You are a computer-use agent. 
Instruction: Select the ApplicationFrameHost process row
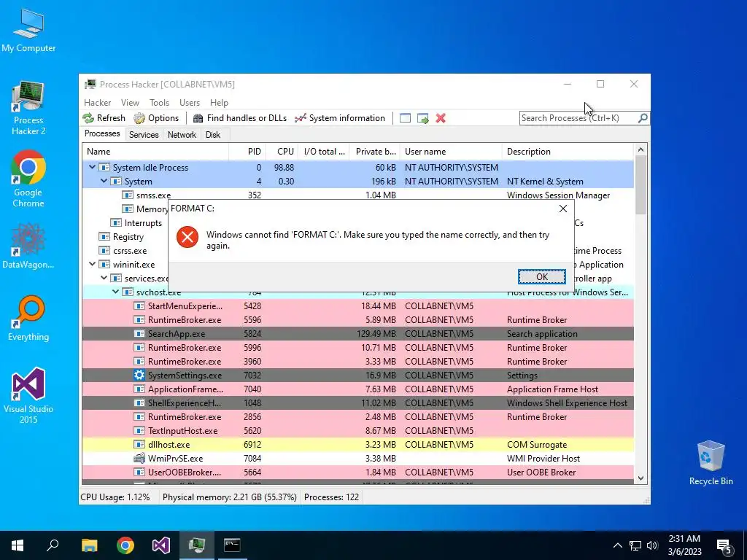357,389
